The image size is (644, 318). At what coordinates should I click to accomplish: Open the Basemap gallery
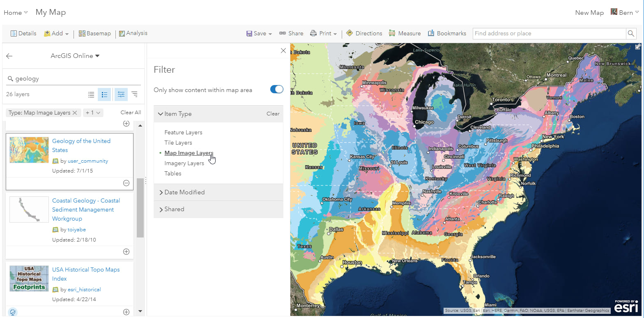pos(94,33)
